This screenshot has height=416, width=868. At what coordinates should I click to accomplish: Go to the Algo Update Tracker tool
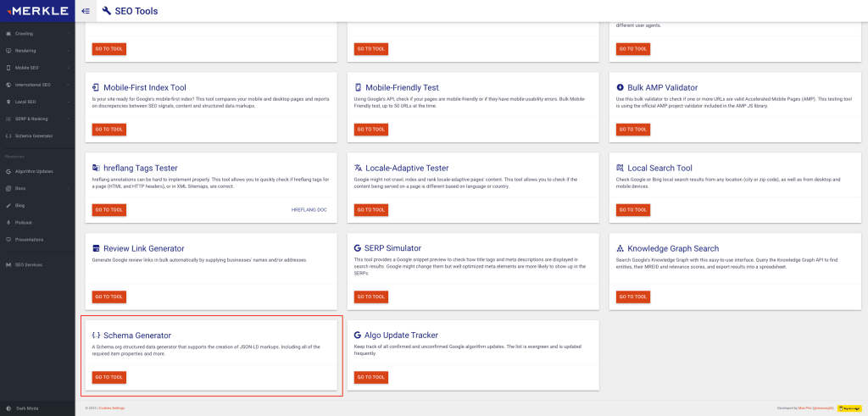pyautogui.click(x=371, y=377)
